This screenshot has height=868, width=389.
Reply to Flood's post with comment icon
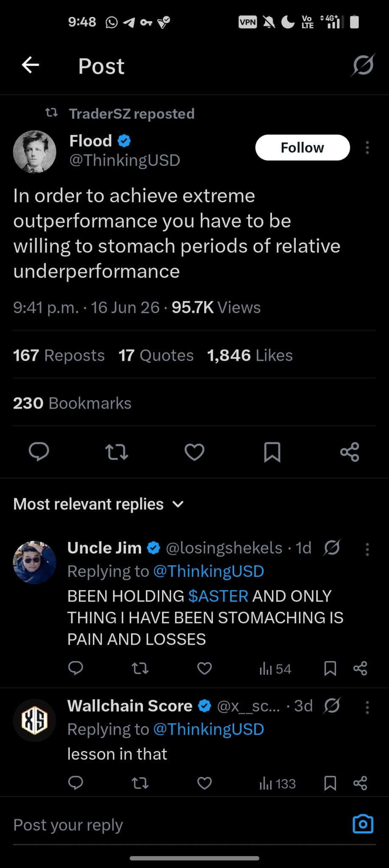(39, 452)
